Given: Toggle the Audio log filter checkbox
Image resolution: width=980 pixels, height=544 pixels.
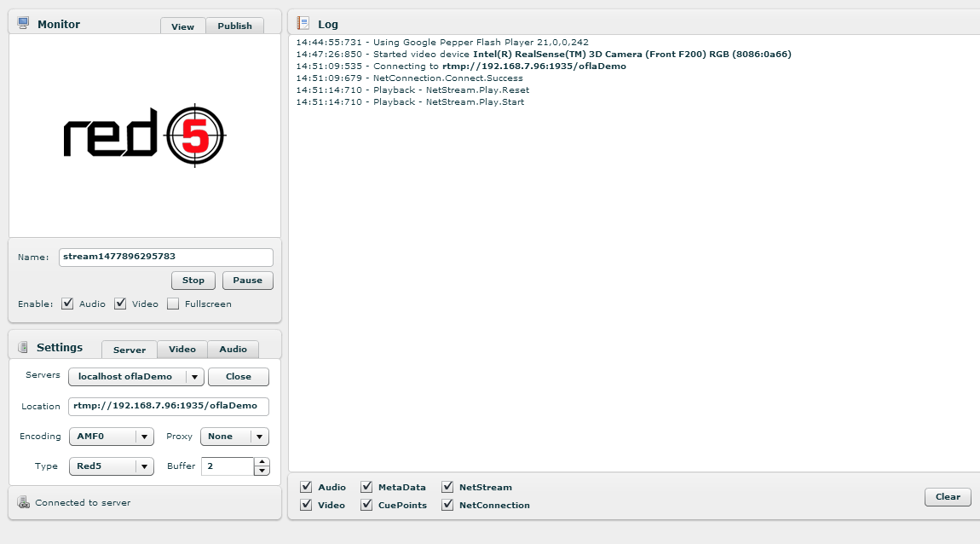Looking at the screenshot, I should tap(306, 487).
